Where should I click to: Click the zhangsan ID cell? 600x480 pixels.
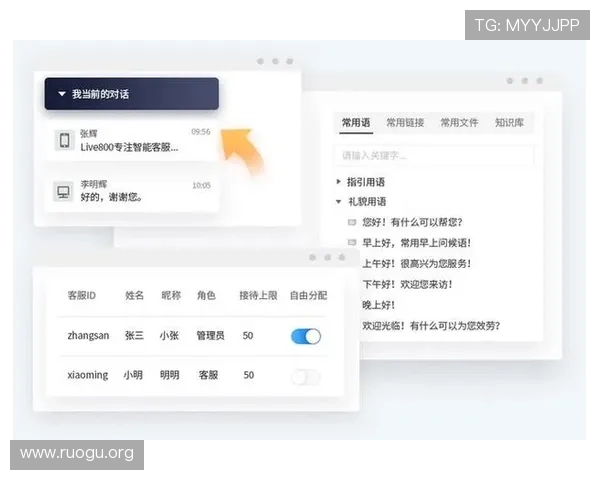[x=88, y=336]
